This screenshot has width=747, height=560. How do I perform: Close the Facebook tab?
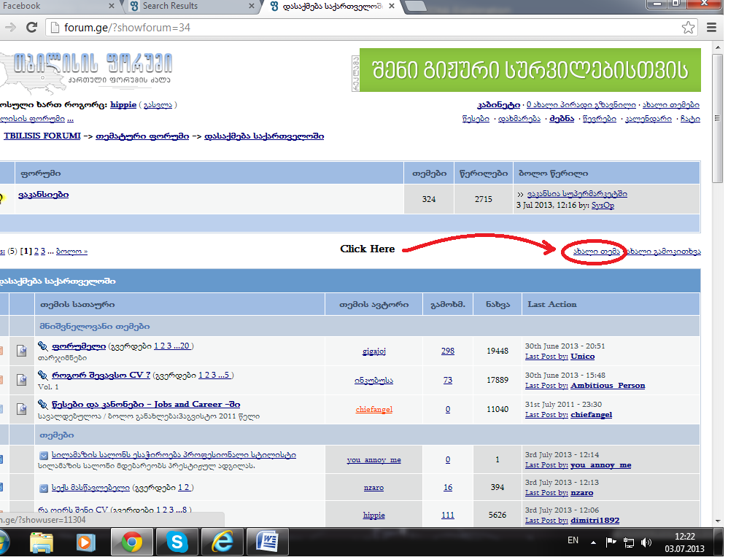(112, 6)
